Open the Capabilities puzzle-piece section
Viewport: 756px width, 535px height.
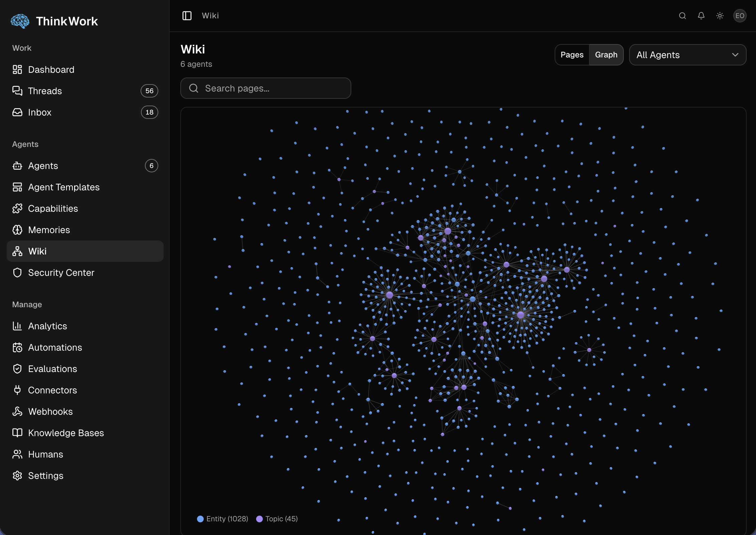53,208
